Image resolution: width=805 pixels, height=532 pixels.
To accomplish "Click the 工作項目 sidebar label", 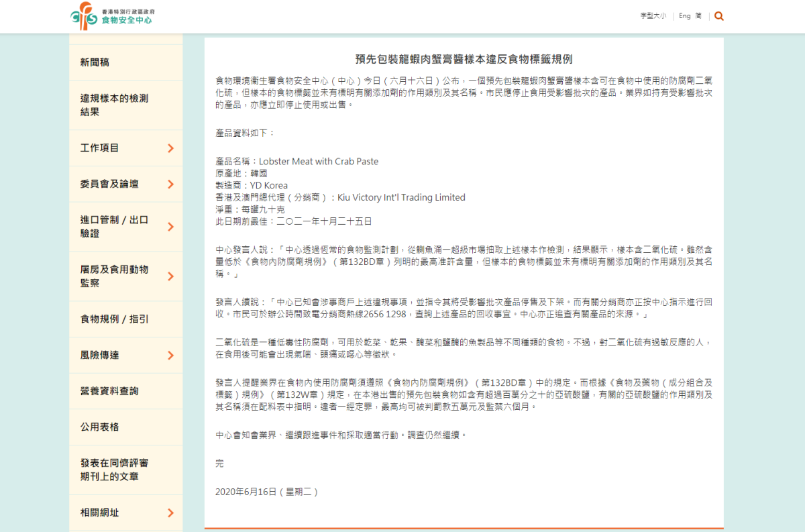I will [99, 148].
